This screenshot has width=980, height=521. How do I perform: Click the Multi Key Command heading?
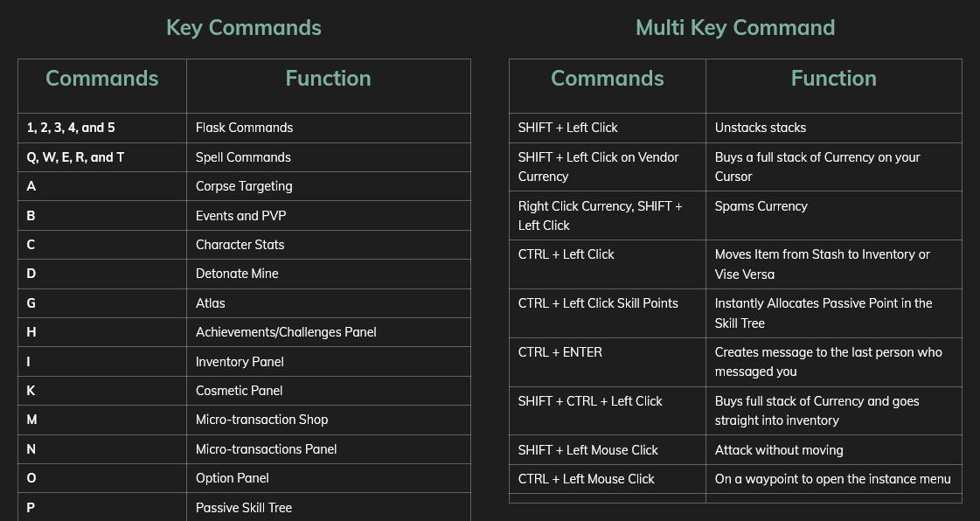pos(735,27)
